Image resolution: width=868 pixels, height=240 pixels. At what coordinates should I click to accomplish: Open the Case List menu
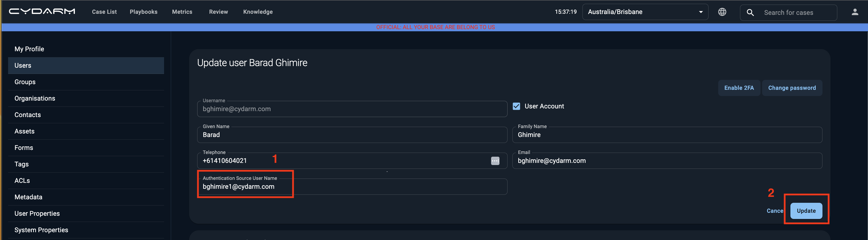[x=104, y=12]
